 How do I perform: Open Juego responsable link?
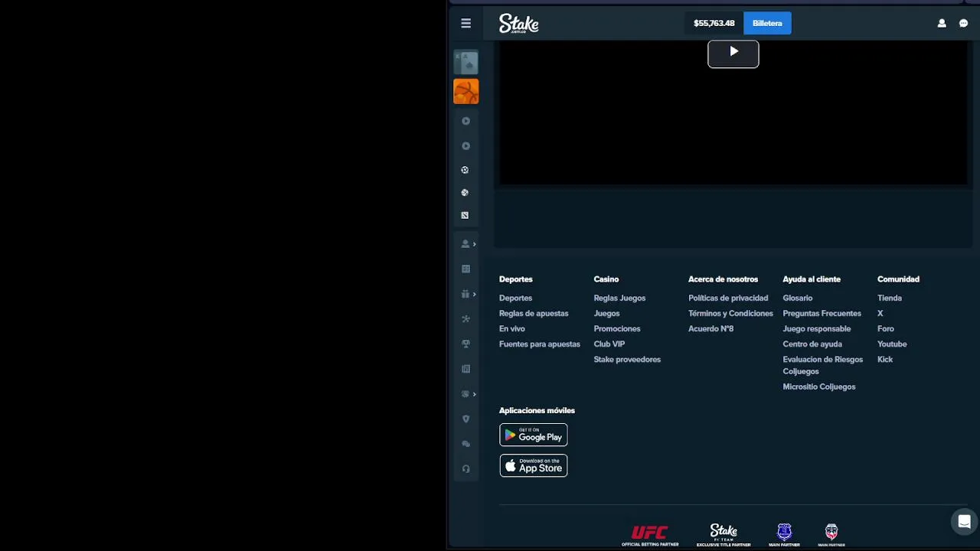coord(817,328)
